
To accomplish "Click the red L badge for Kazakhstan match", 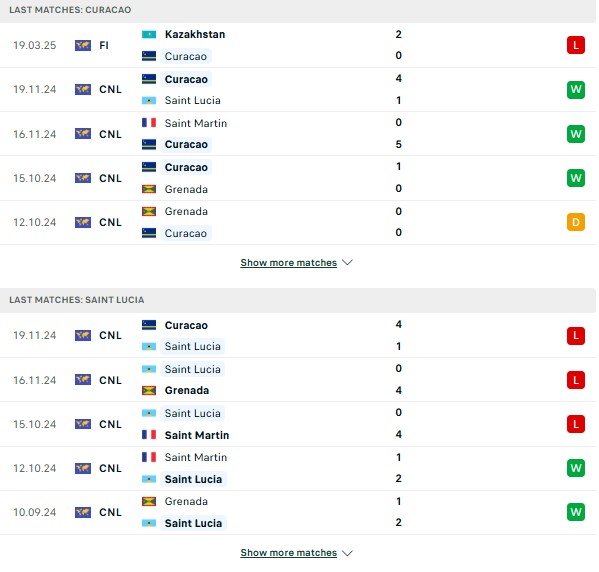I will point(576,45).
